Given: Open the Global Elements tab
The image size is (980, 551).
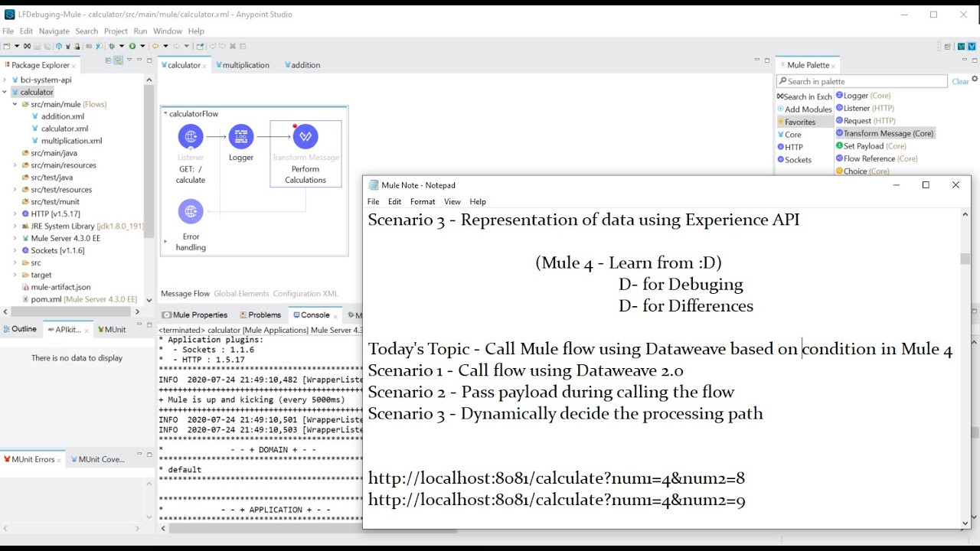Looking at the screenshot, I should [241, 293].
